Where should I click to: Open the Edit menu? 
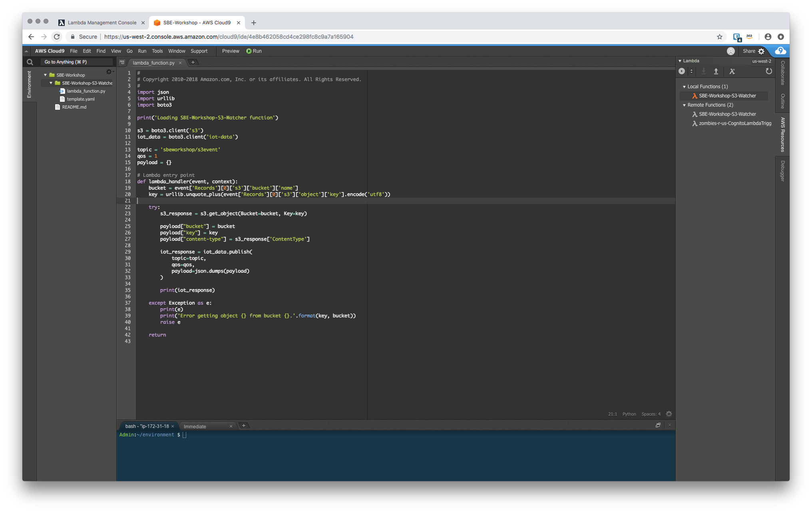[x=87, y=51]
